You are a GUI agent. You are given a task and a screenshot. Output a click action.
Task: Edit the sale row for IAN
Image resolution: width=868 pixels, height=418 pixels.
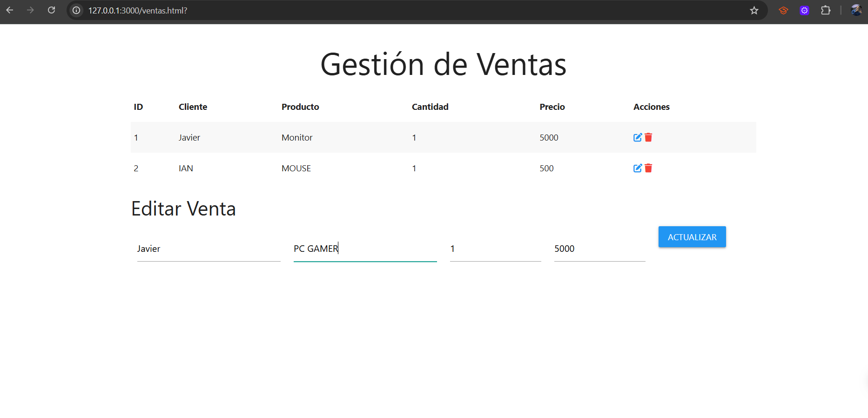pyautogui.click(x=638, y=168)
